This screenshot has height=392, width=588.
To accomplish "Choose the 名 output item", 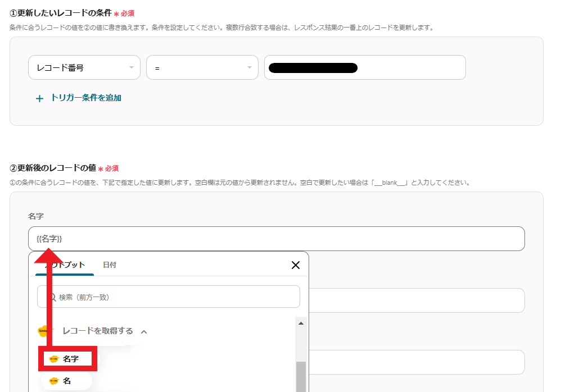I will coord(67,381).
